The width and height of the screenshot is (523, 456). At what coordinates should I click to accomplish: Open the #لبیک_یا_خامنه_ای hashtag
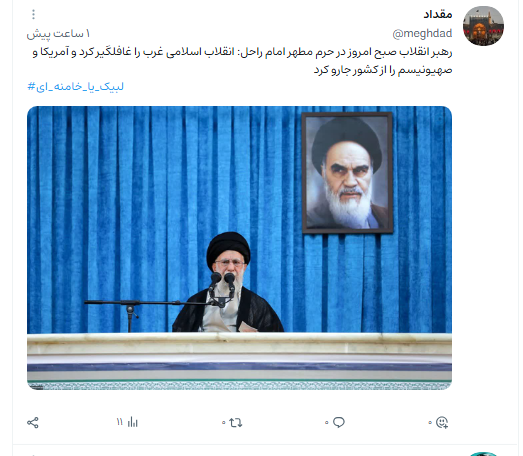76,87
